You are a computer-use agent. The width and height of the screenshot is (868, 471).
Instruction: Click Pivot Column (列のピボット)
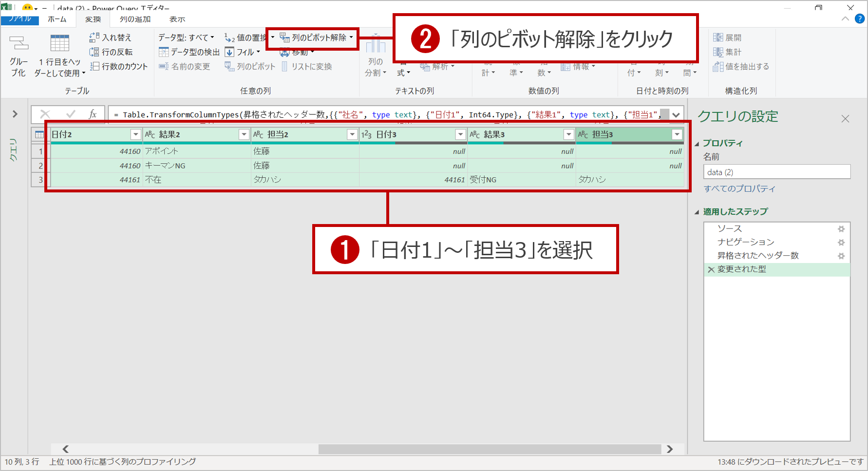click(250, 67)
